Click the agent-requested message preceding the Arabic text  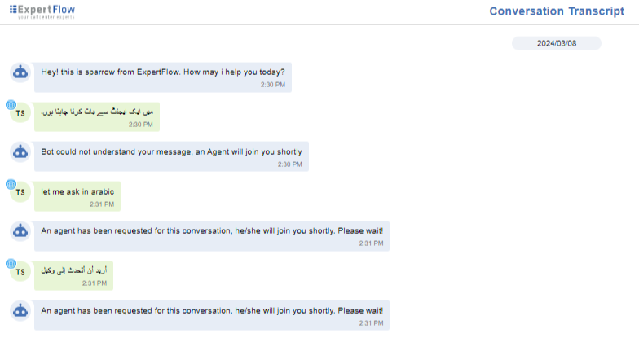click(x=211, y=236)
